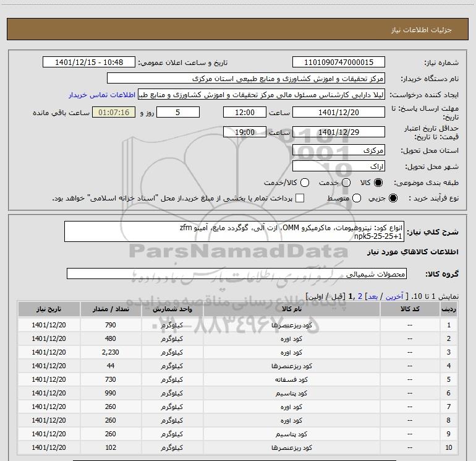
Task: Click the اطلاعات کالاهای مورد نیاز heading
Action: click(413, 252)
